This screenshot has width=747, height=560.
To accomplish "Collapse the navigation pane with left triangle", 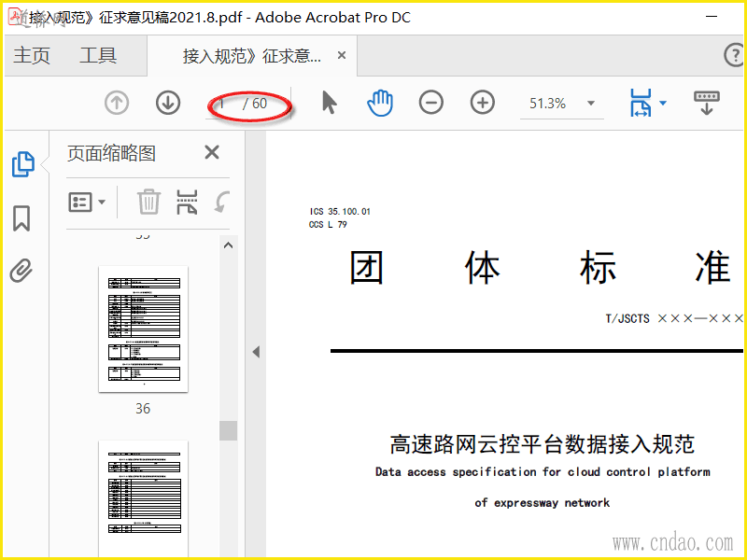I will [256, 352].
